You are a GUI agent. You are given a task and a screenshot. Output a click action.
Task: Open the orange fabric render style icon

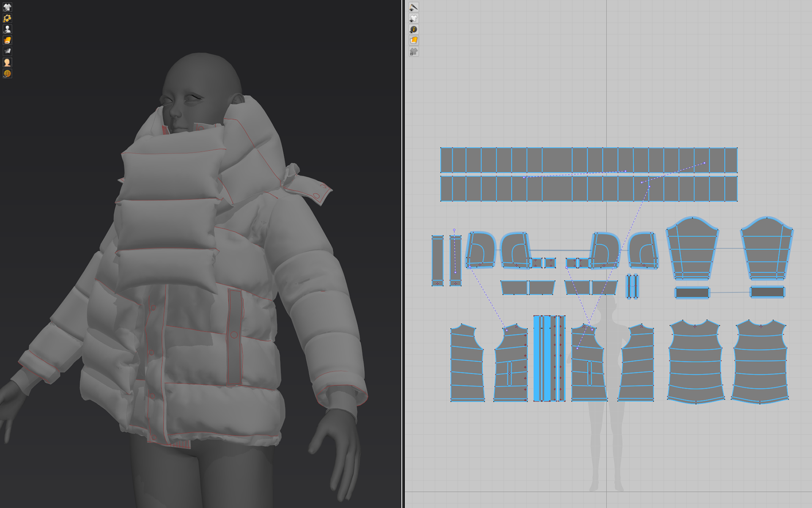7,40
